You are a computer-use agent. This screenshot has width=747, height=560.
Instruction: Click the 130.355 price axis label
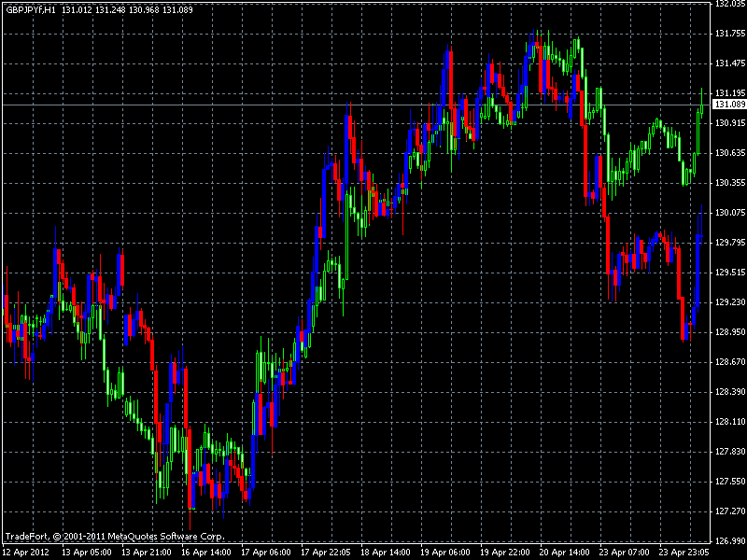pos(730,183)
